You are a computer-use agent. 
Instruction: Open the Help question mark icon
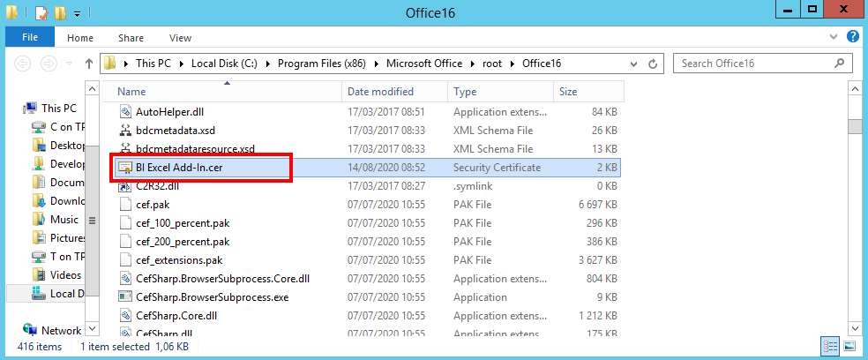pos(852,37)
